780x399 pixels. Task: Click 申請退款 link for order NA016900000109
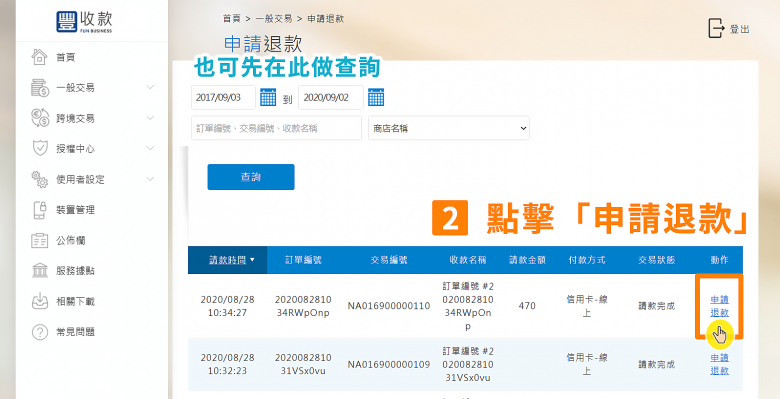click(x=719, y=364)
